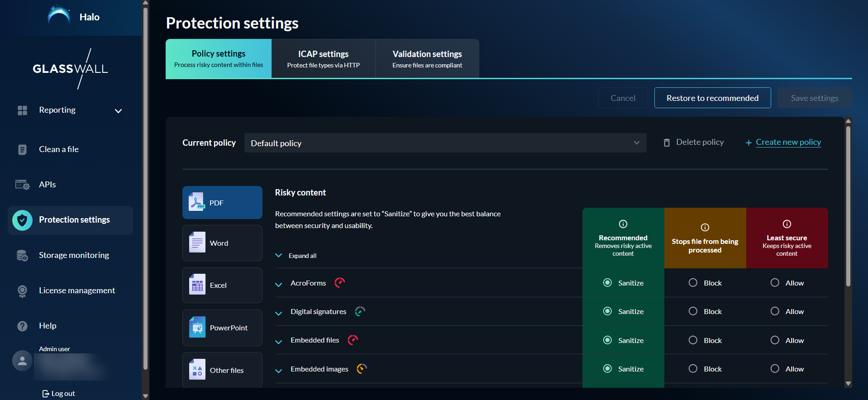Click the Embedded images risk gauge icon

click(362, 369)
